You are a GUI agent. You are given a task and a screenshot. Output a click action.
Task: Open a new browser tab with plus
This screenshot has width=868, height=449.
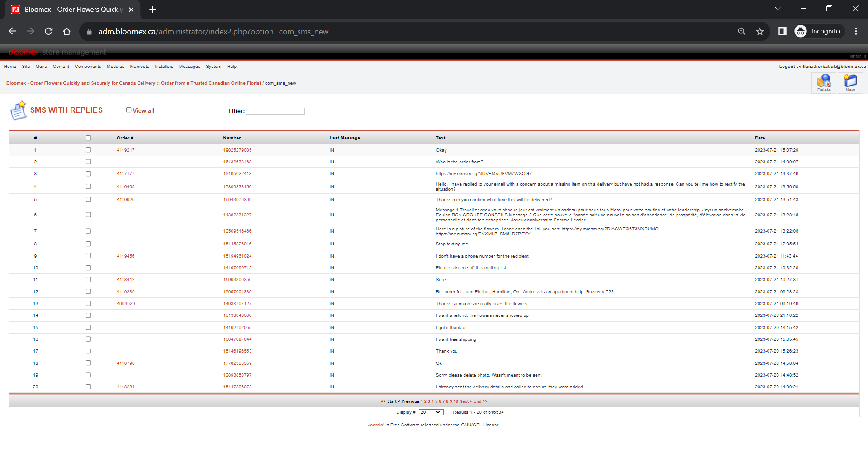tap(153, 10)
